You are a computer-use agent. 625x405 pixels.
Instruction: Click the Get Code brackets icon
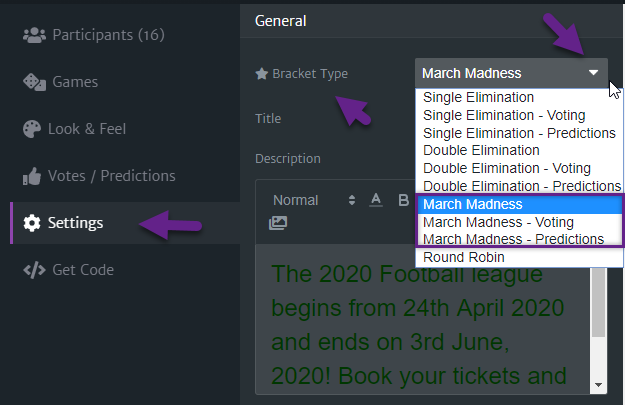pos(34,270)
